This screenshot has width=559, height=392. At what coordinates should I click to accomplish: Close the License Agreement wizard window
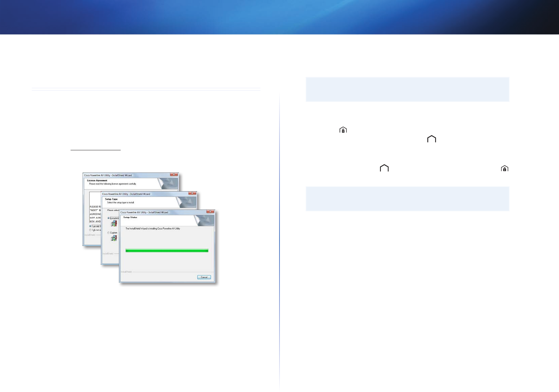pos(174,175)
